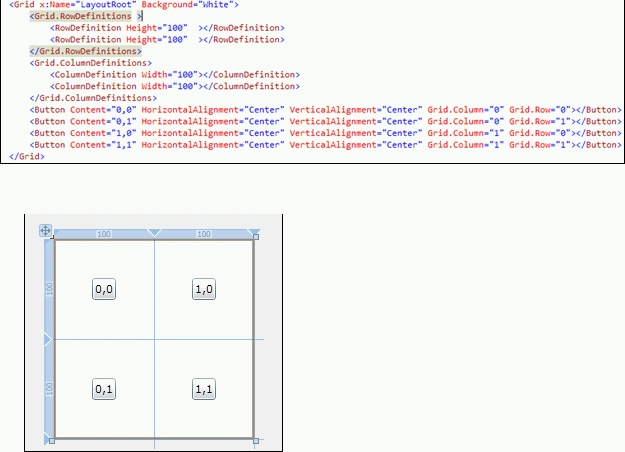Select the "1,0" button in the designer preview
Screen dimensions: 625x452
point(204,289)
